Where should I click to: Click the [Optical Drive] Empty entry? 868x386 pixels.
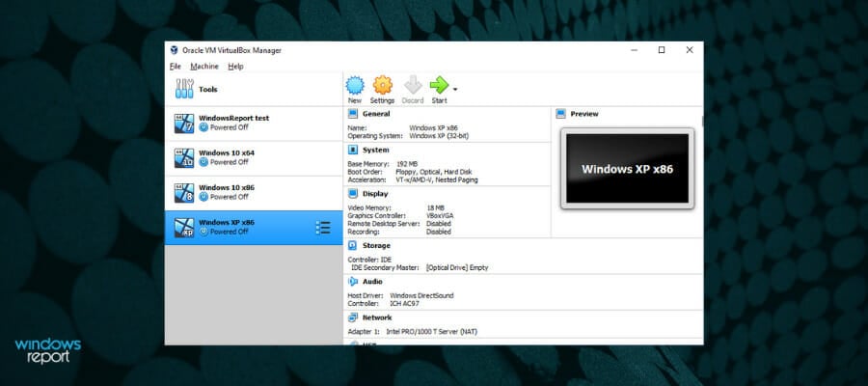point(457,267)
